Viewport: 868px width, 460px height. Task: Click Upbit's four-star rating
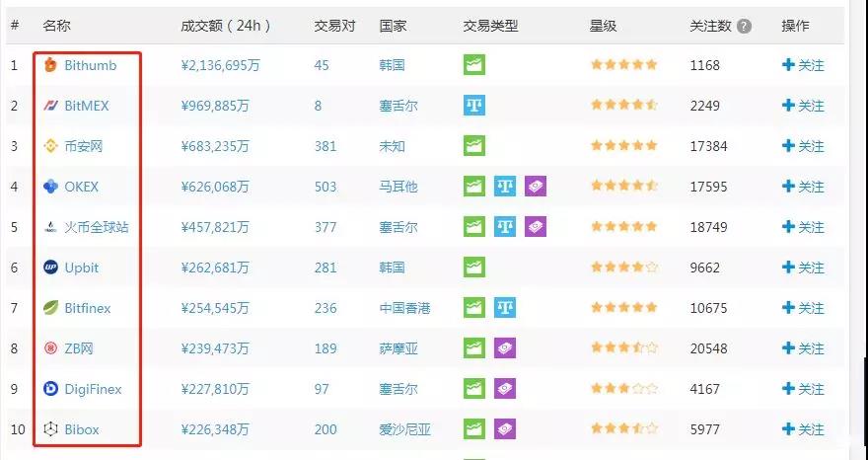(624, 268)
